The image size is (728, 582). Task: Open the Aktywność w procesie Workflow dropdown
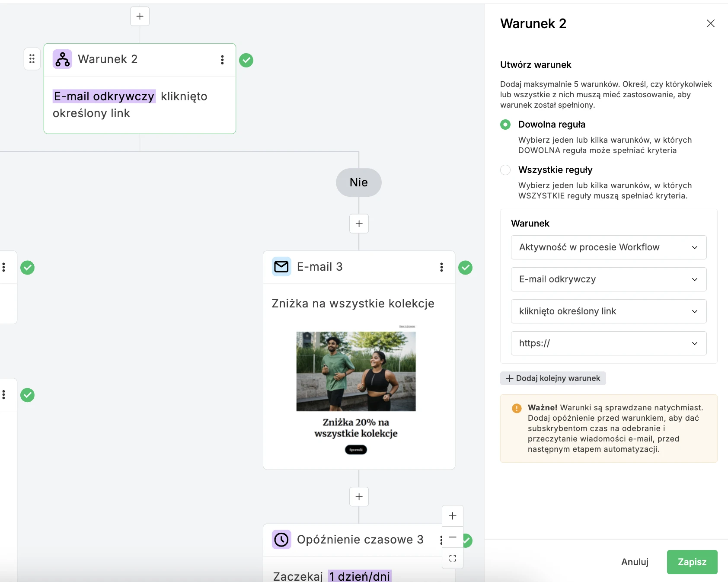click(608, 247)
